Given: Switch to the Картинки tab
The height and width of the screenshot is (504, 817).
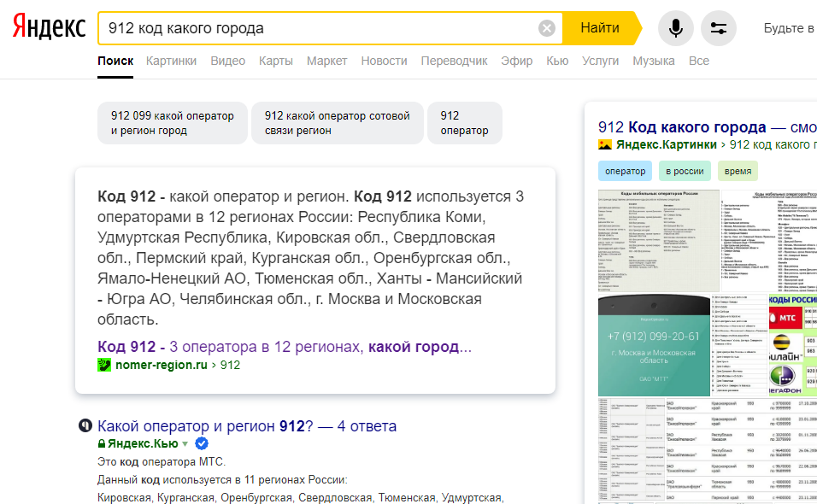Looking at the screenshot, I should tap(171, 61).
